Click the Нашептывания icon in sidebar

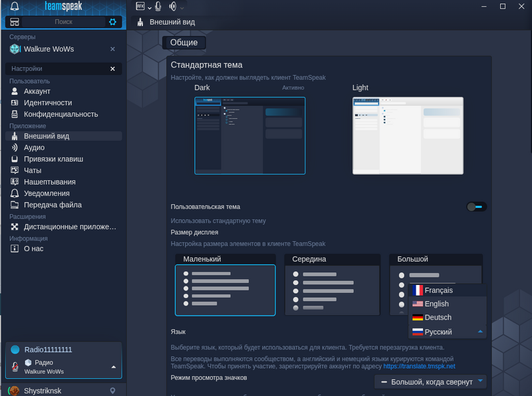pos(15,182)
